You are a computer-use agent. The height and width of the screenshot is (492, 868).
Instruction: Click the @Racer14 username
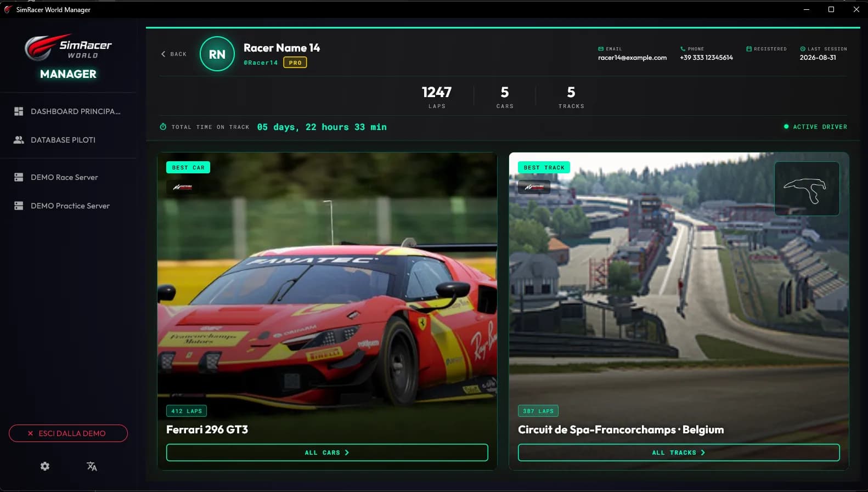coord(261,63)
